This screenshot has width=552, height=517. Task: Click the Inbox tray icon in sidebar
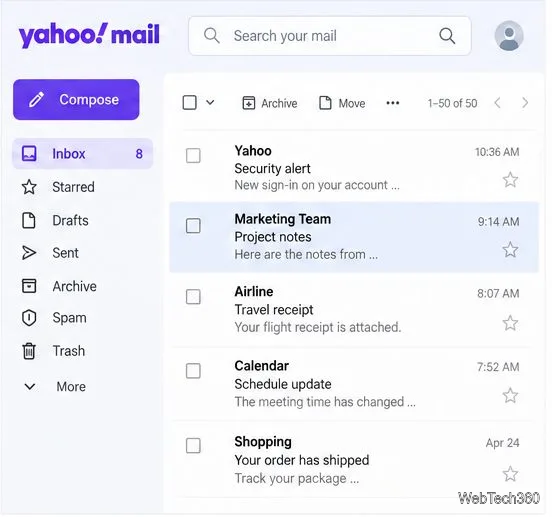tap(29, 154)
